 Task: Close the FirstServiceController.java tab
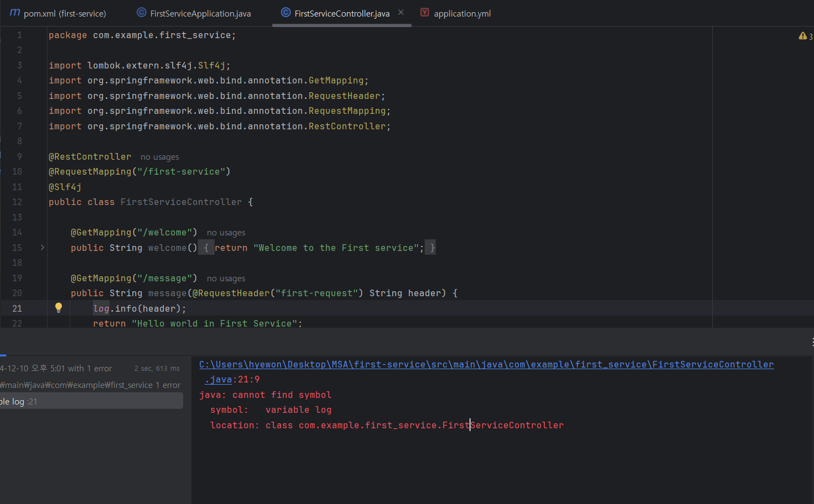coord(401,12)
